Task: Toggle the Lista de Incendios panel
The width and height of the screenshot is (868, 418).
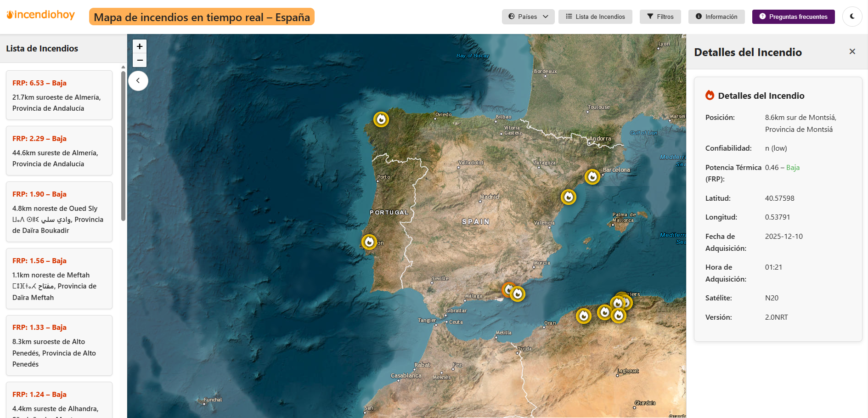Action: tap(595, 17)
